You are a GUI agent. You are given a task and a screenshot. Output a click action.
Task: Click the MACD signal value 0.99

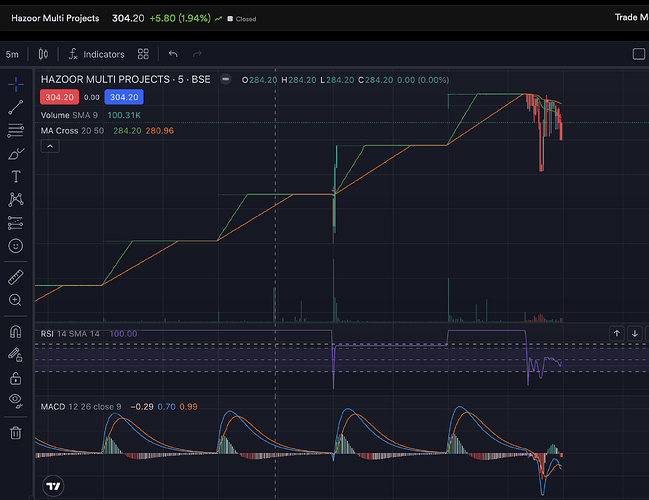pyautogui.click(x=188, y=407)
